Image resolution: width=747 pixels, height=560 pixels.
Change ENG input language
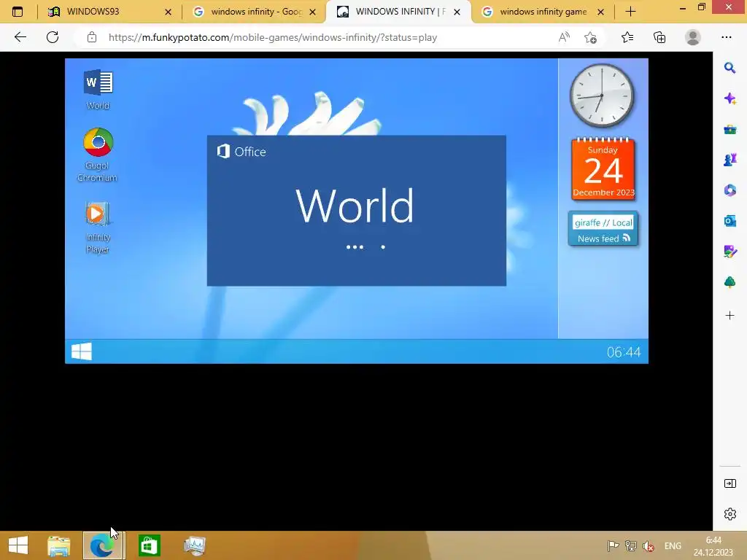click(673, 545)
